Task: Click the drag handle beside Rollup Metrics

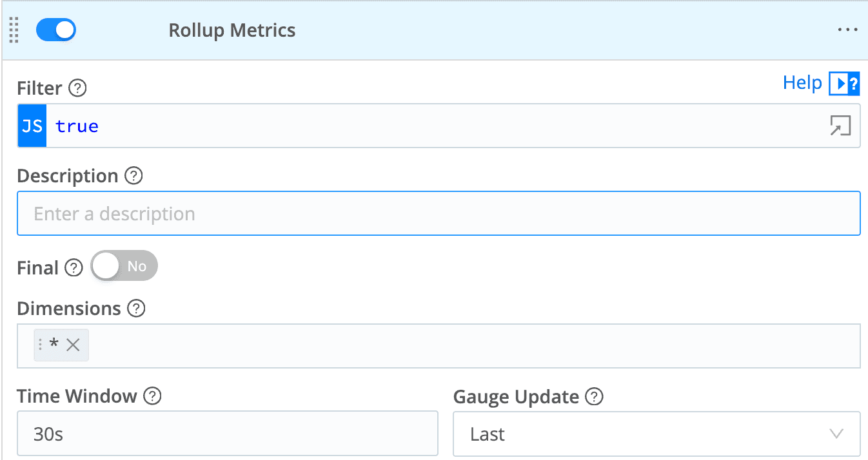Action: point(14,30)
